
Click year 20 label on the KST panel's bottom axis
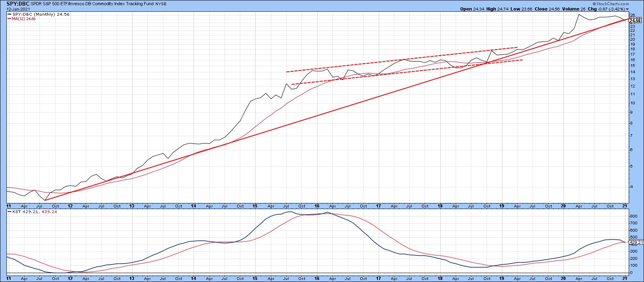pyautogui.click(x=563, y=278)
